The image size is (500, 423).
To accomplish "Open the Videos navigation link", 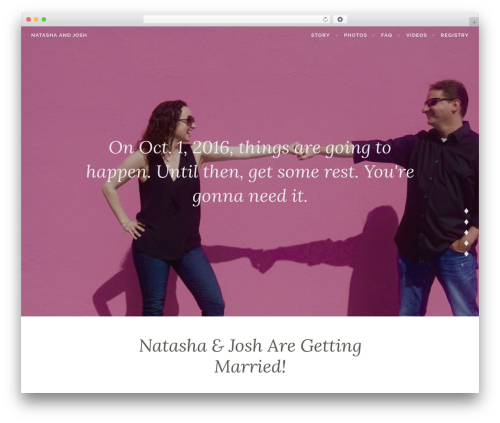I will [416, 35].
